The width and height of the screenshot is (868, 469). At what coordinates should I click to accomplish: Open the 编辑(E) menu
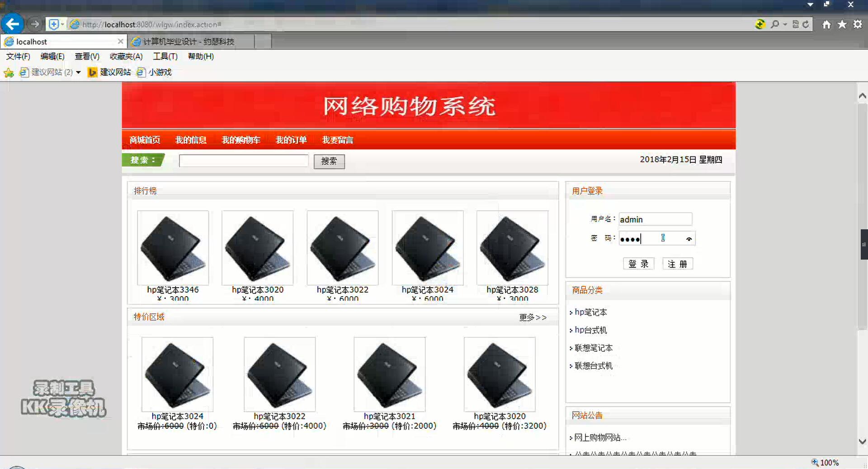click(52, 57)
